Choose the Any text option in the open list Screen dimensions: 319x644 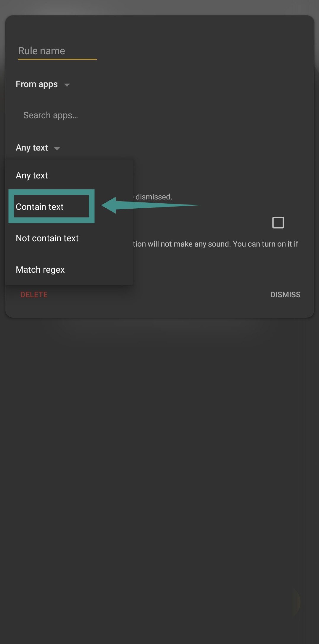pyautogui.click(x=32, y=175)
